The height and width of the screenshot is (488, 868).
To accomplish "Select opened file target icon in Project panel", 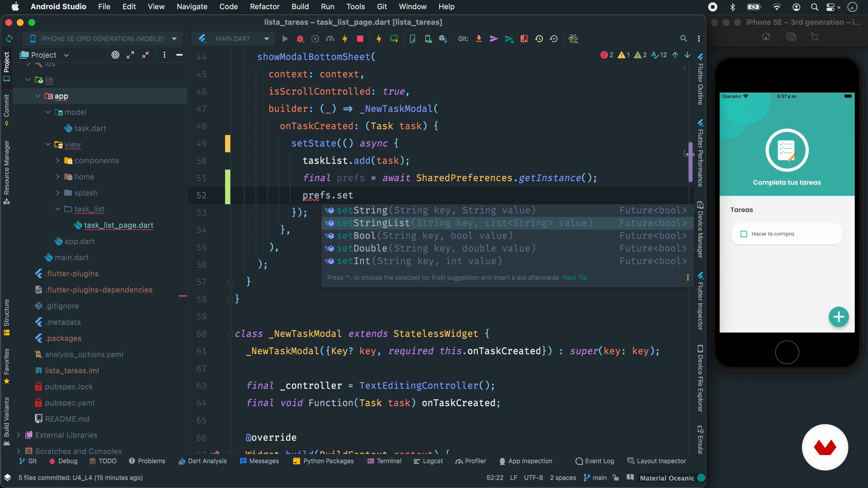I will (115, 55).
